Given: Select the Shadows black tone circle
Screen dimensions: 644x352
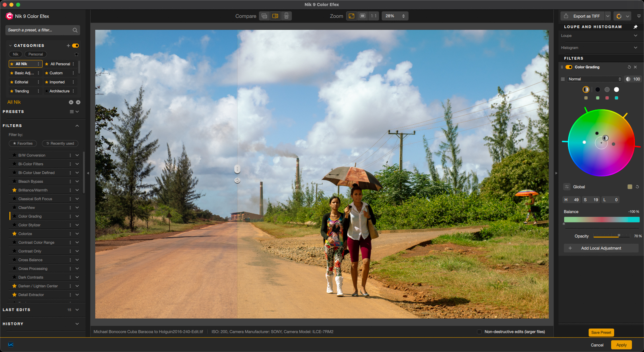Looking at the screenshot, I should [x=598, y=90].
